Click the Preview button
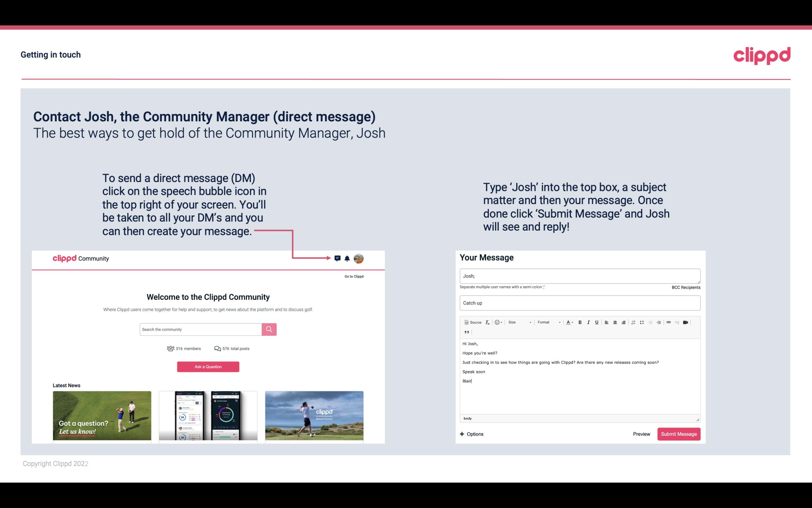Image resolution: width=812 pixels, height=508 pixels. pyautogui.click(x=641, y=434)
